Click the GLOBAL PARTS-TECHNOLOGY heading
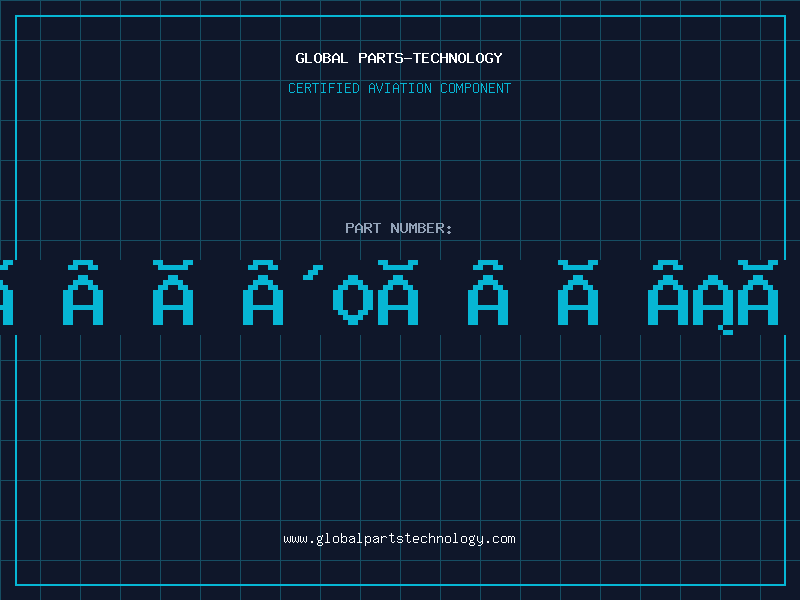Viewport: 800px width, 600px height. click(399, 58)
